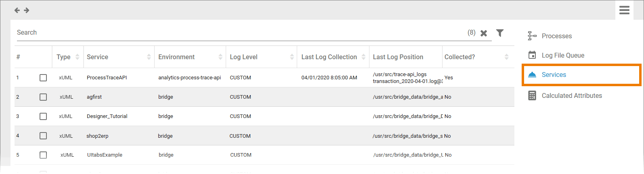Image resolution: width=644 pixels, height=174 pixels.
Task: Check the Designer_Tutorial row checkbox
Action: (43, 116)
